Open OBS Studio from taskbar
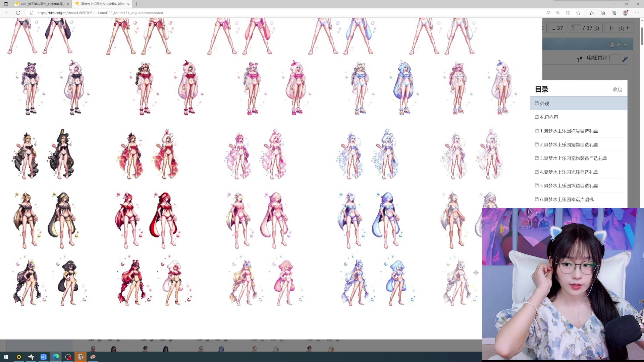This screenshot has width=644, height=362. 68,357
